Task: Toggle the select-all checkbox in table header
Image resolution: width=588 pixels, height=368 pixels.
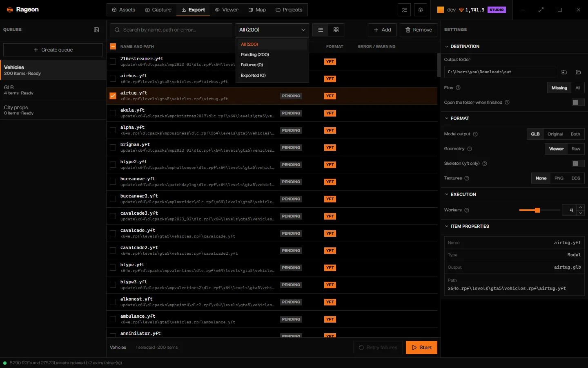Action: point(113,47)
